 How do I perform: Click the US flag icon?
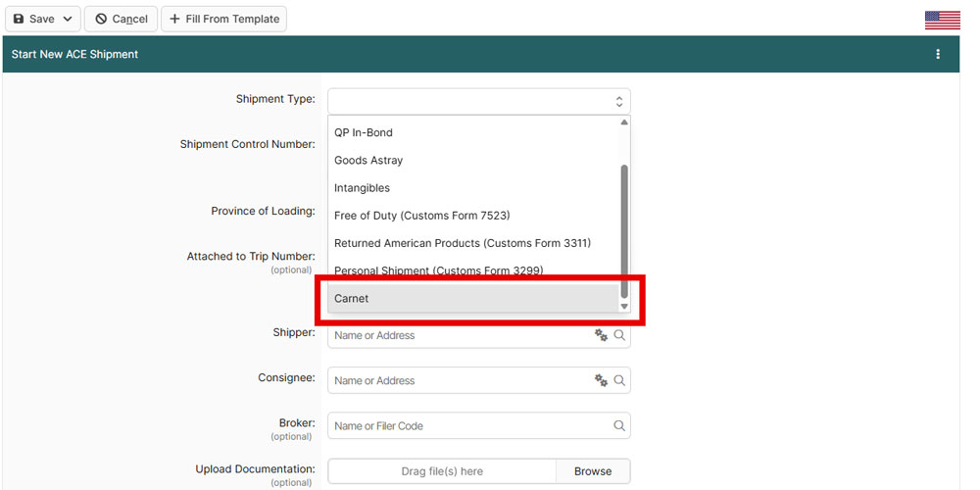point(942,20)
